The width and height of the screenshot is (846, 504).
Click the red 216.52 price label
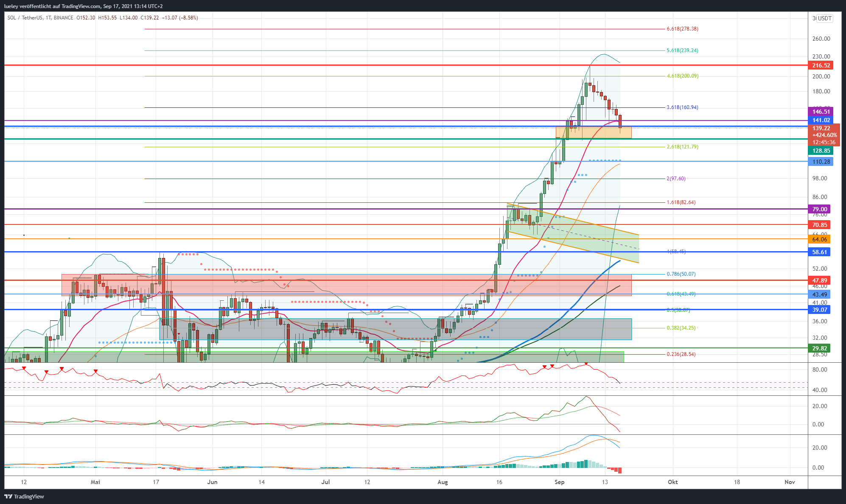821,65
